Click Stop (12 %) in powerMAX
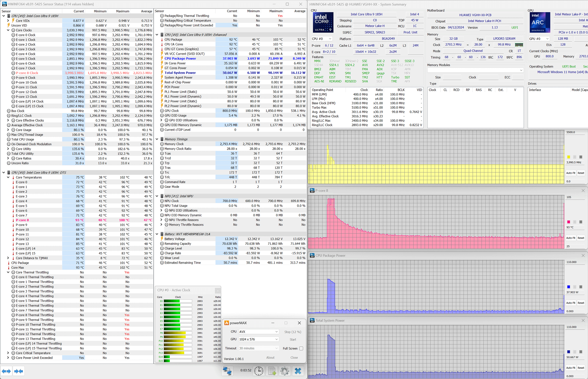The width and height of the screenshot is (588, 379). 293,332
